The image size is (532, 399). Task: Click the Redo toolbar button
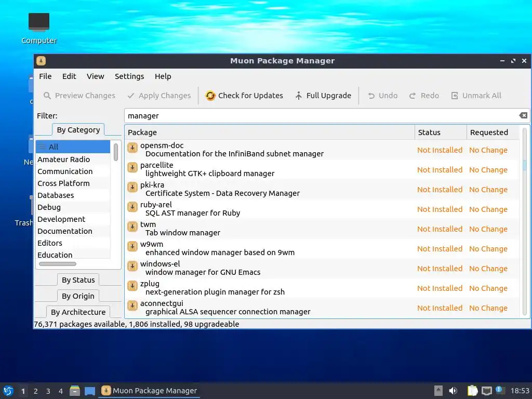[424, 96]
